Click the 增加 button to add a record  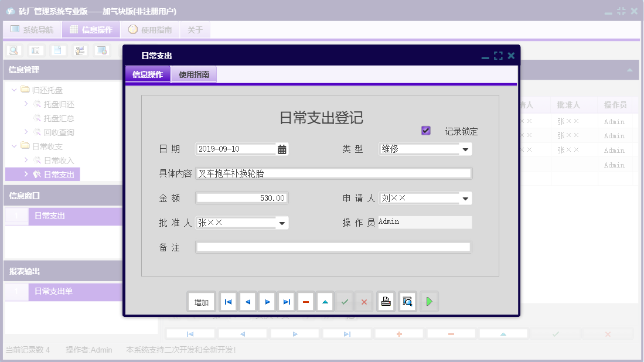[x=201, y=301]
